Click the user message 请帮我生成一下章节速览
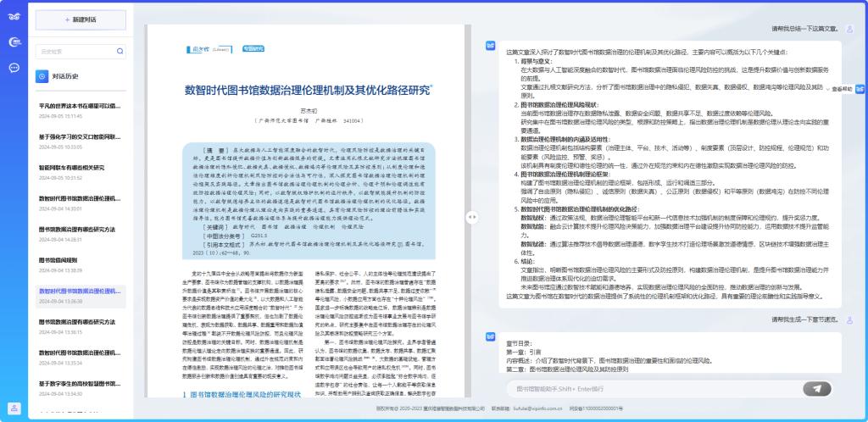The height and width of the screenshot is (422, 868). tap(805, 319)
